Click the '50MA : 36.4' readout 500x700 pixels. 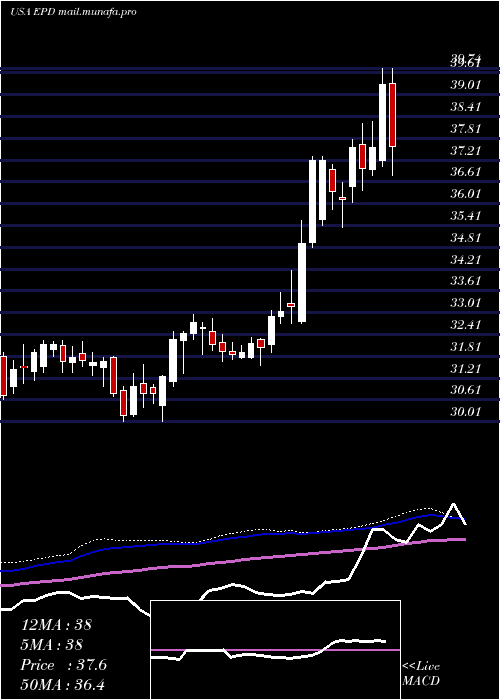pyautogui.click(x=63, y=685)
